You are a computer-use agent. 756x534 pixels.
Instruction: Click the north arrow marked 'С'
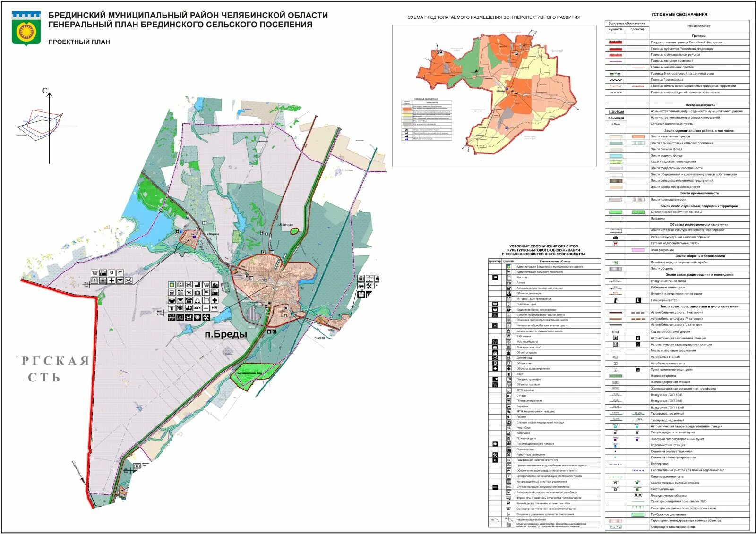click(49, 126)
